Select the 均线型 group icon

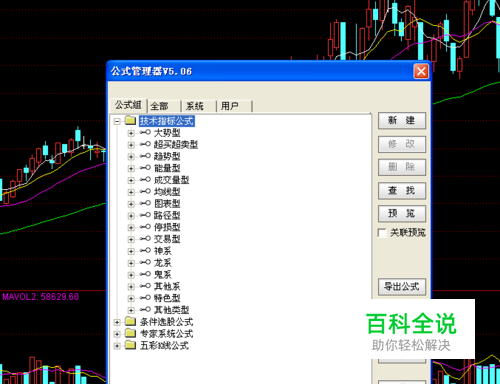[x=145, y=192]
